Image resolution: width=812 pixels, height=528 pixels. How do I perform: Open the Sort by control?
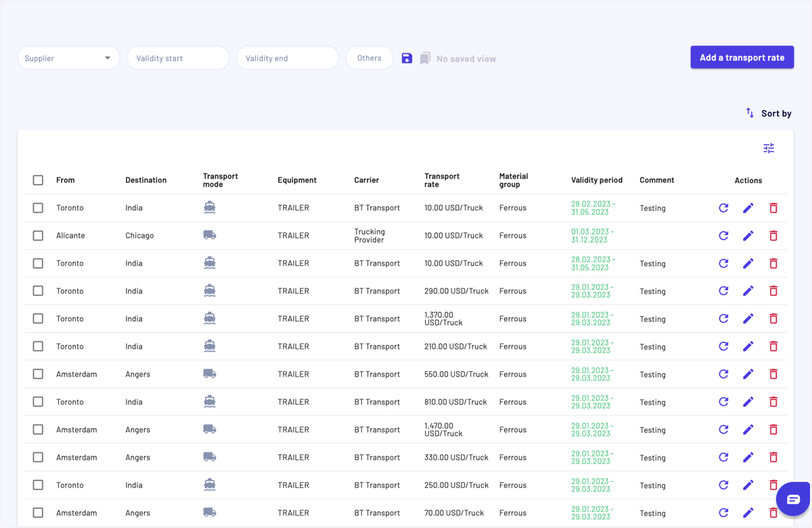[769, 113]
